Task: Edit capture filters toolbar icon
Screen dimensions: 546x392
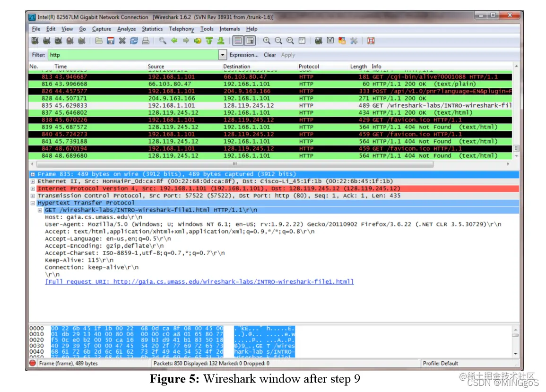Action: tap(319, 41)
